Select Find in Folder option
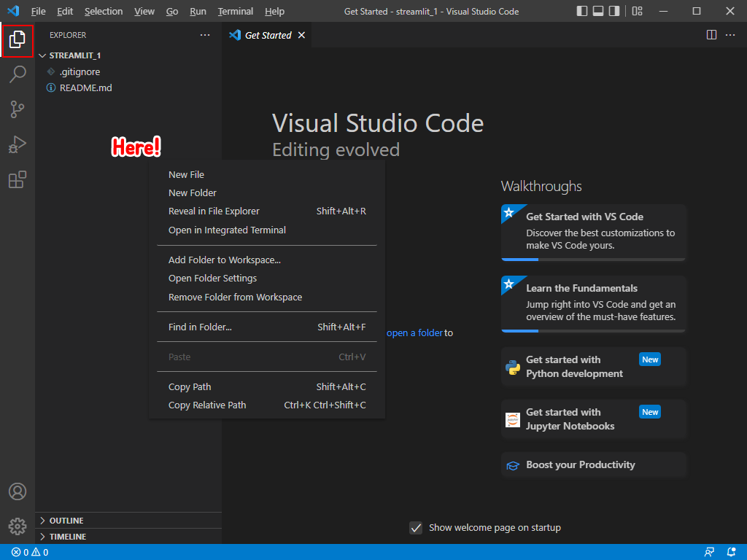Viewport: 747px width, 560px height. (267, 327)
